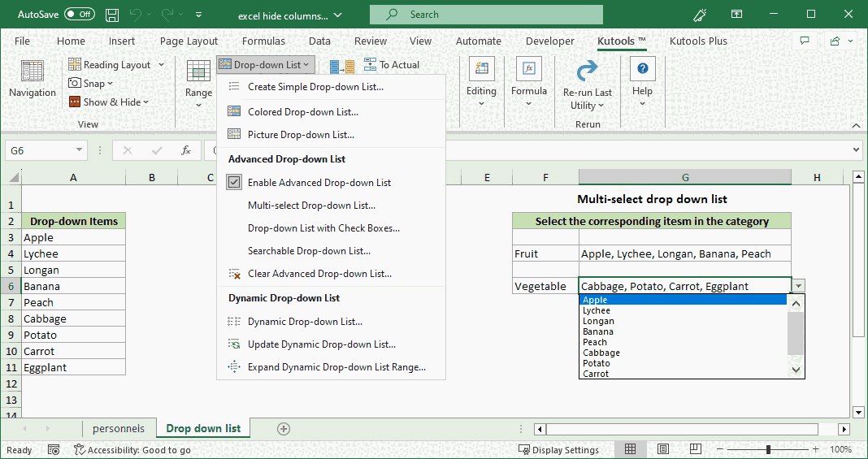Click the G6 cell drop-down arrow
The image size is (868, 459).
pos(798,286)
